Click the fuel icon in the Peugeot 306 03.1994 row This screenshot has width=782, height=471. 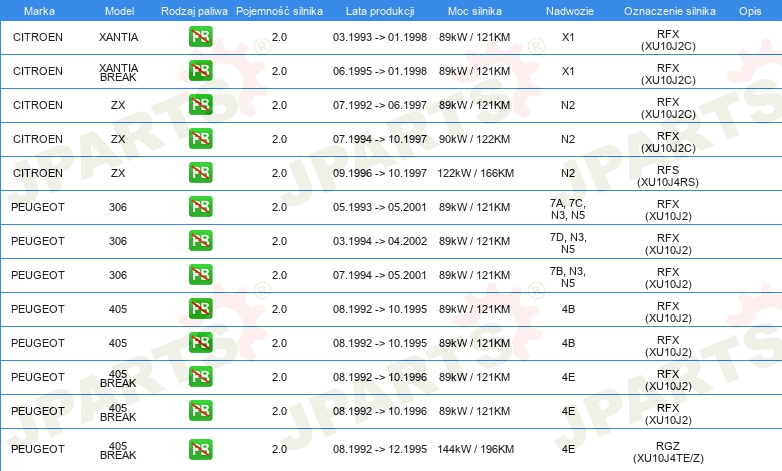[x=200, y=240]
